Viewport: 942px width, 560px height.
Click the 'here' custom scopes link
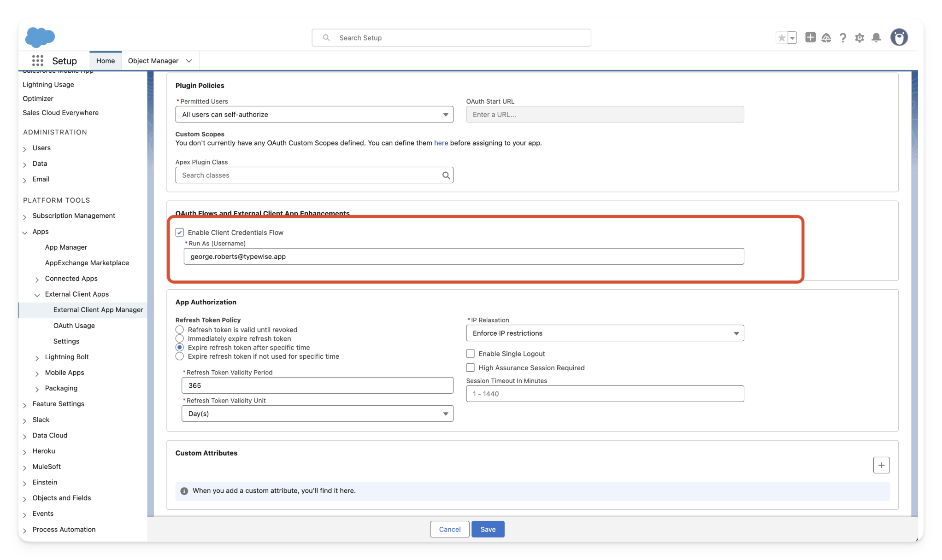[441, 143]
